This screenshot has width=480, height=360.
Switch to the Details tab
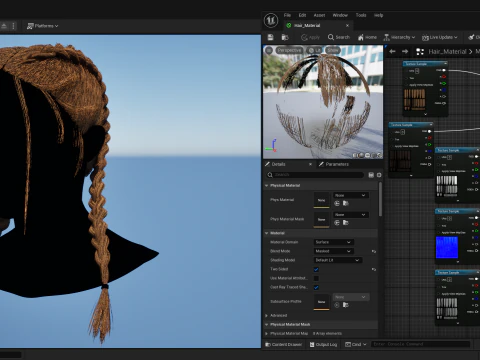[x=278, y=164]
